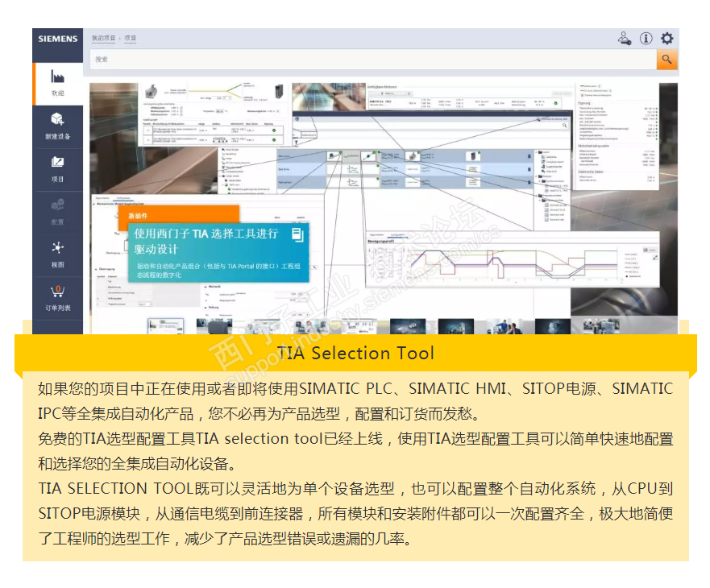
Task: Click the orange search magnifier button
Action: [666, 60]
